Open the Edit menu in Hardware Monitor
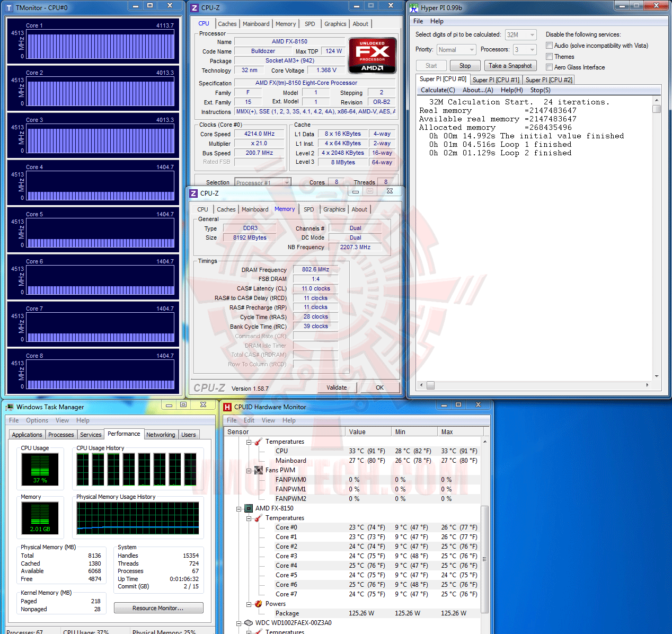672x634 pixels. (249, 420)
